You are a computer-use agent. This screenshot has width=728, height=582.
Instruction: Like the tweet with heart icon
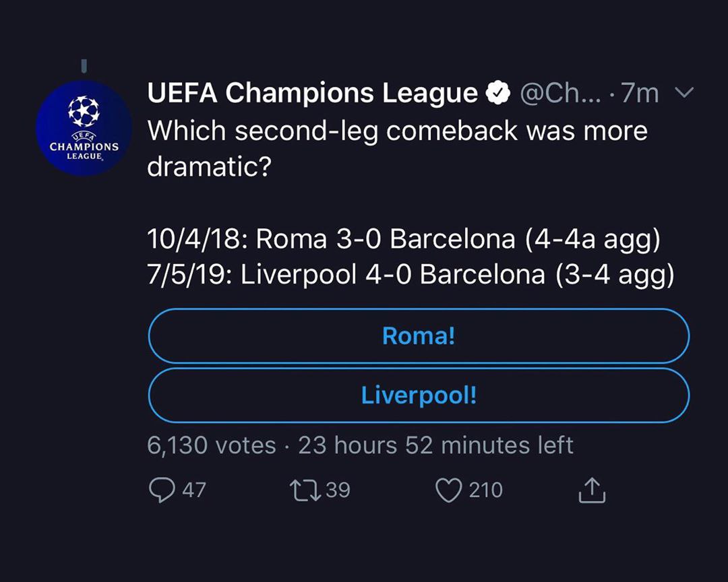click(448, 490)
